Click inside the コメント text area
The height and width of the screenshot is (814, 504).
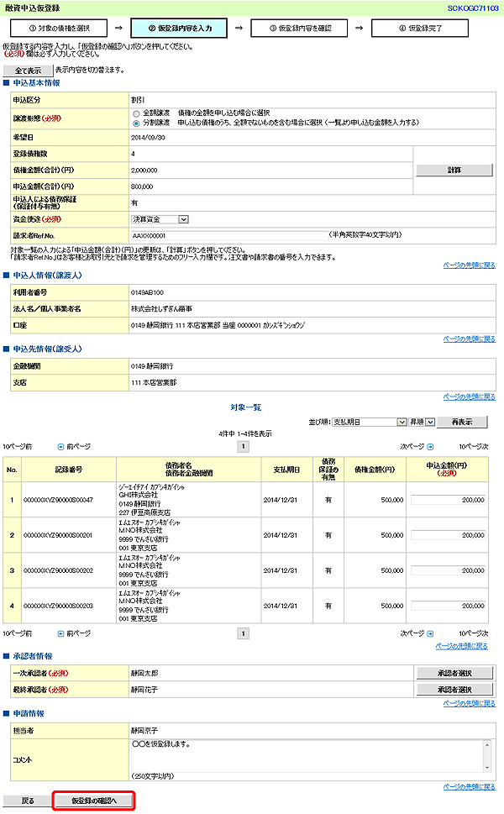tap(307, 754)
